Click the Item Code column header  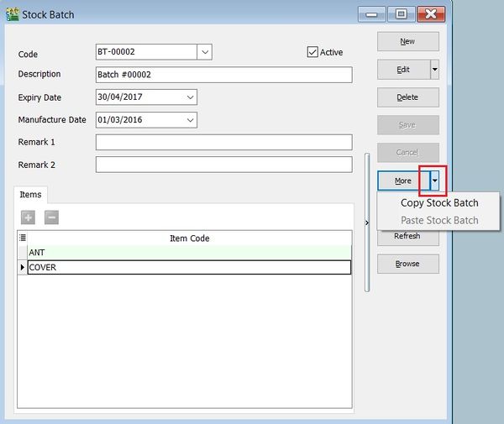(189, 238)
